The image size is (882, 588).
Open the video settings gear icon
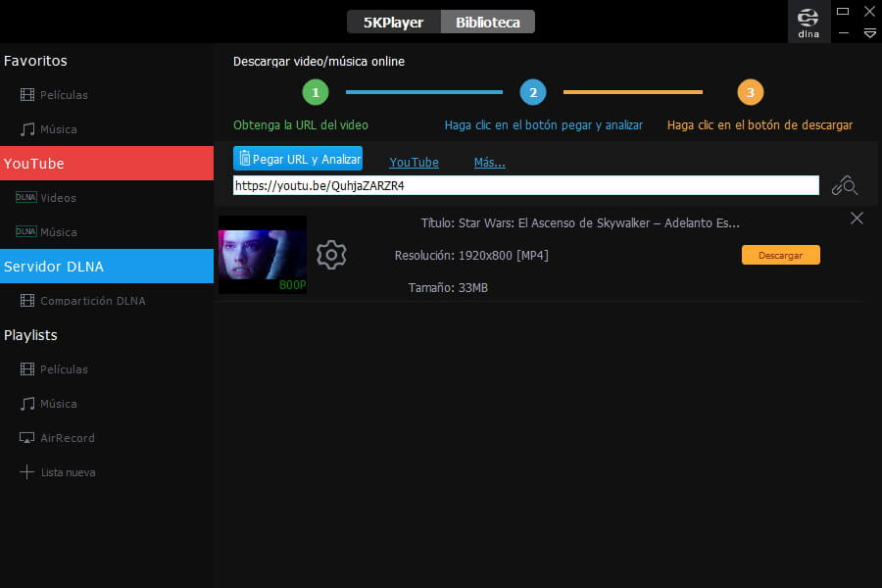click(x=331, y=255)
